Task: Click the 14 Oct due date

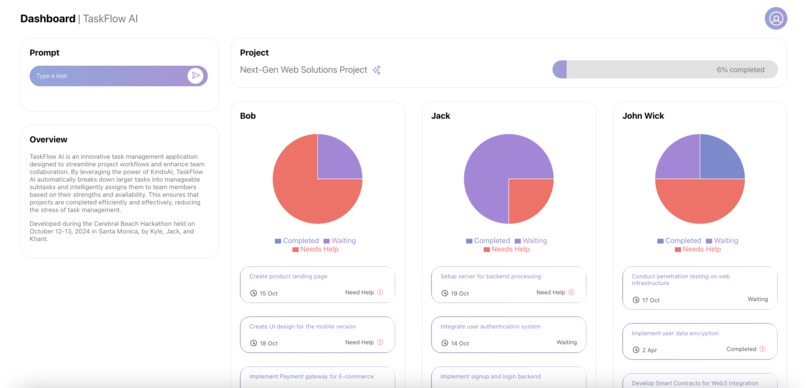Action: click(460, 343)
